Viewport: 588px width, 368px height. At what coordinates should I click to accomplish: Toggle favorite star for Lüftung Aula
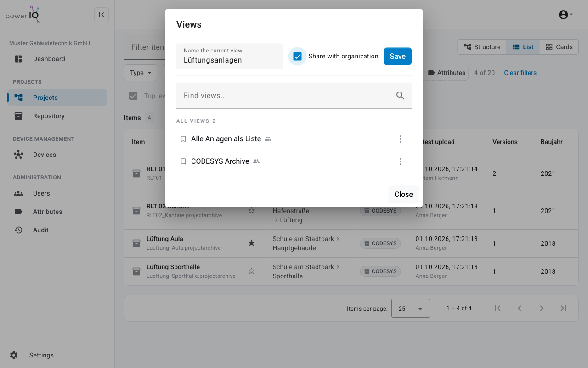251,243
